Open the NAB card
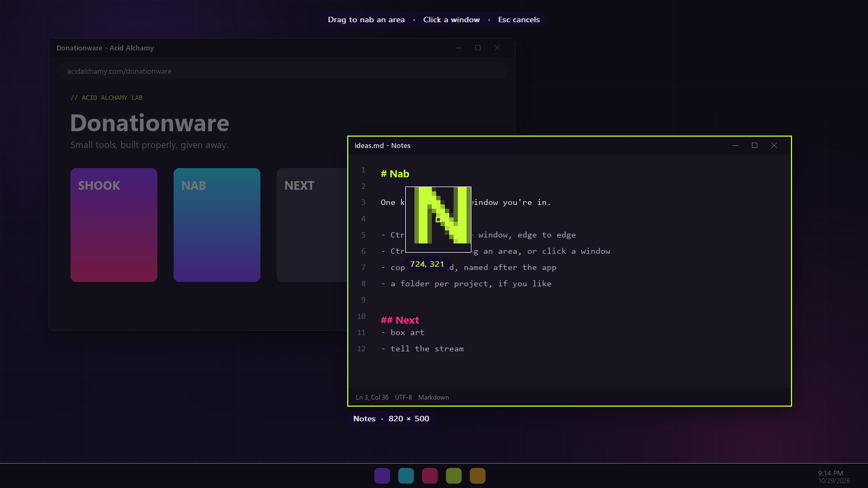The width and height of the screenshot is (868, 488). [217, 225]
